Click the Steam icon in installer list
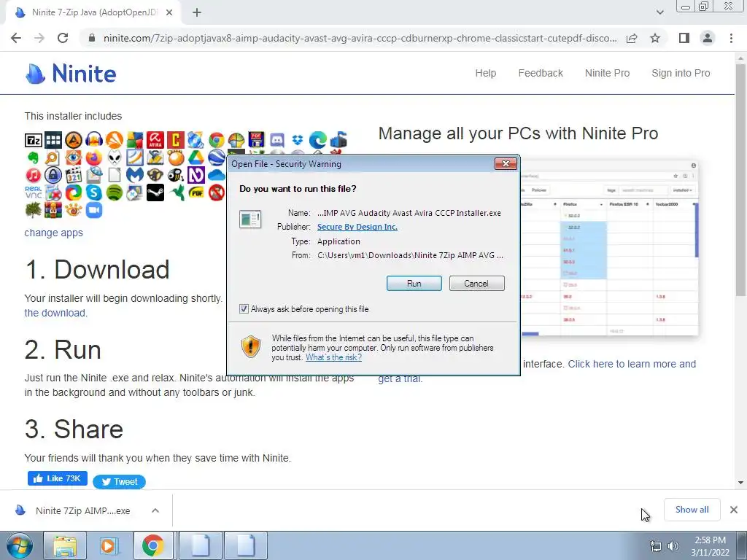Screen dimensions: 747x560 tap(155, 192)
